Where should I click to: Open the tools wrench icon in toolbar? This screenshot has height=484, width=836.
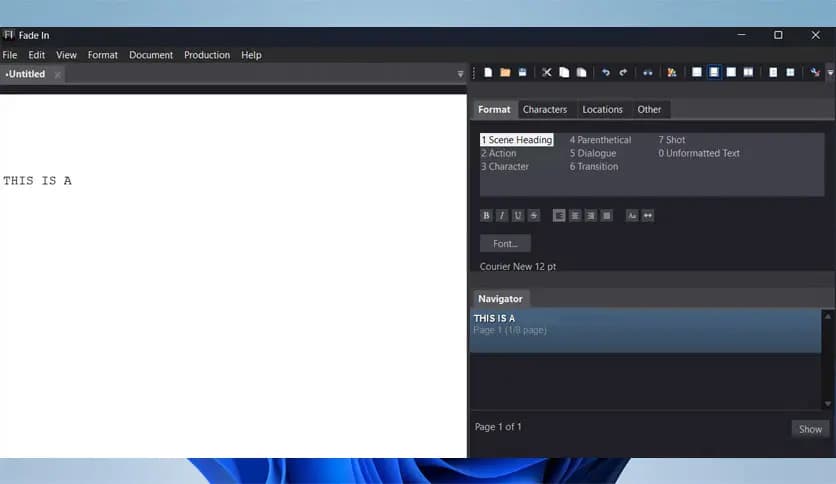coord(815,72)
